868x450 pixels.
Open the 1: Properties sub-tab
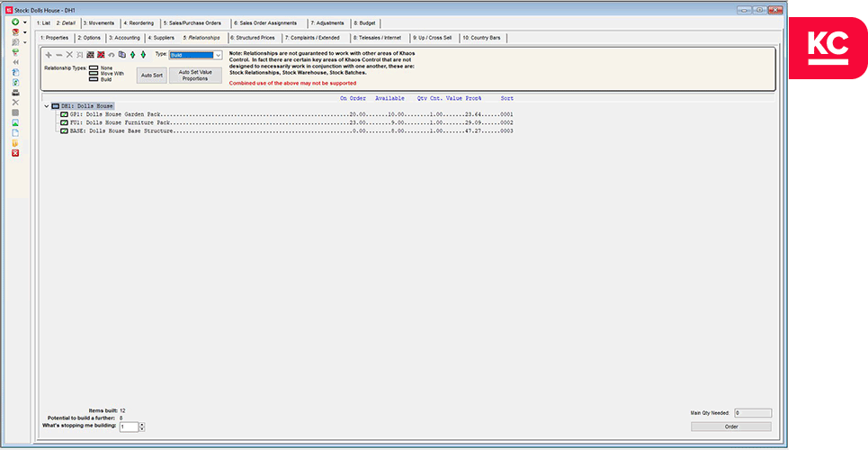point(54,38)
